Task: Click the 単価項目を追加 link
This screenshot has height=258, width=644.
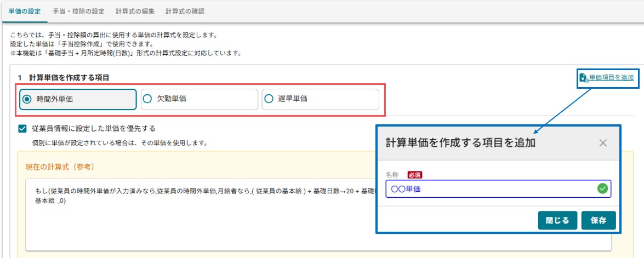Action: [612, 77]
